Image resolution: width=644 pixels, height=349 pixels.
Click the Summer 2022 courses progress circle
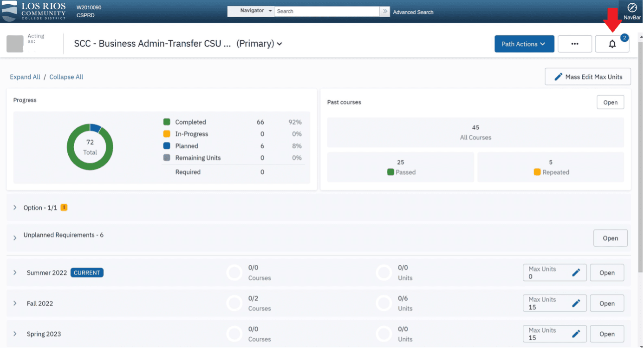click(x=234, y=273)
